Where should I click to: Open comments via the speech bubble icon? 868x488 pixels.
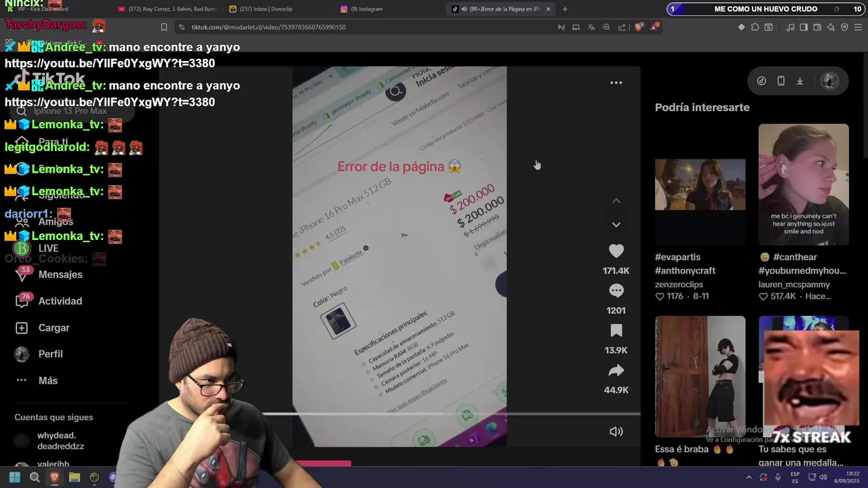pyautogui.click(x=616, y=291)
